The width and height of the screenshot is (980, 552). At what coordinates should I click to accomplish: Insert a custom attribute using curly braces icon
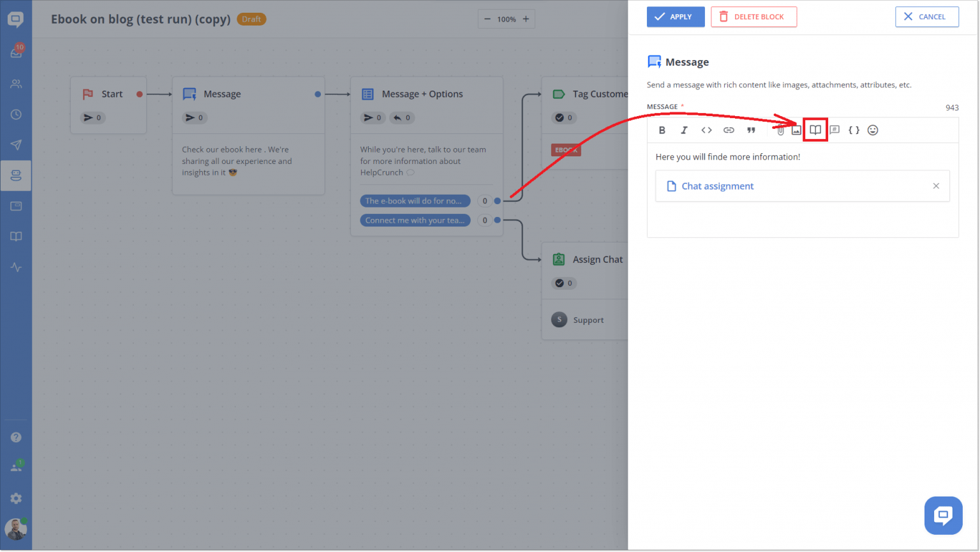pos(854,130)
